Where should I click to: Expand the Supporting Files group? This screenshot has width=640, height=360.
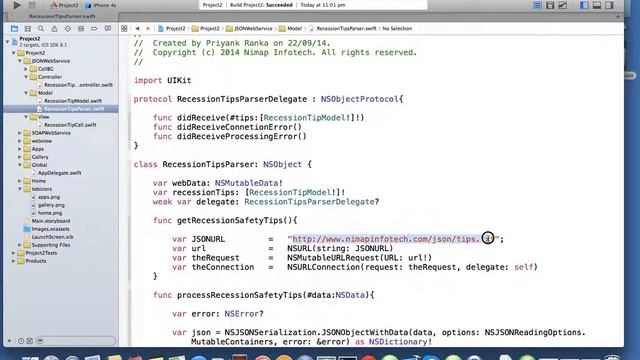point(20,245)
